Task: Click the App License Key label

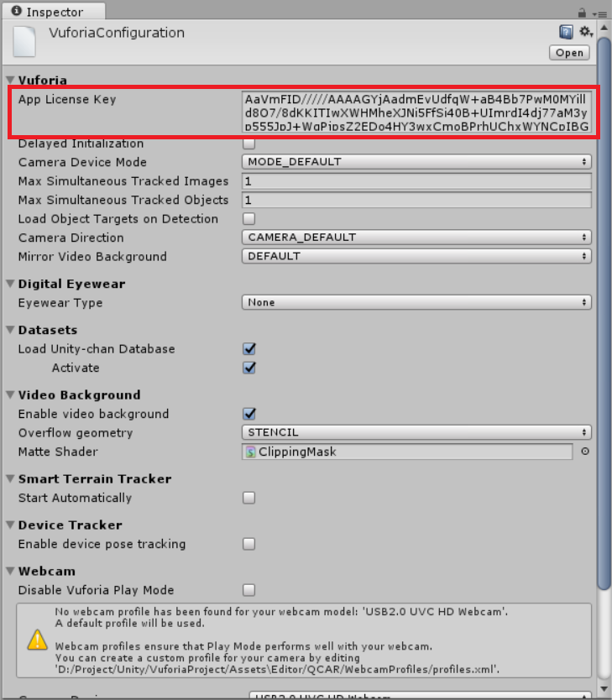Action: point(67,99)
